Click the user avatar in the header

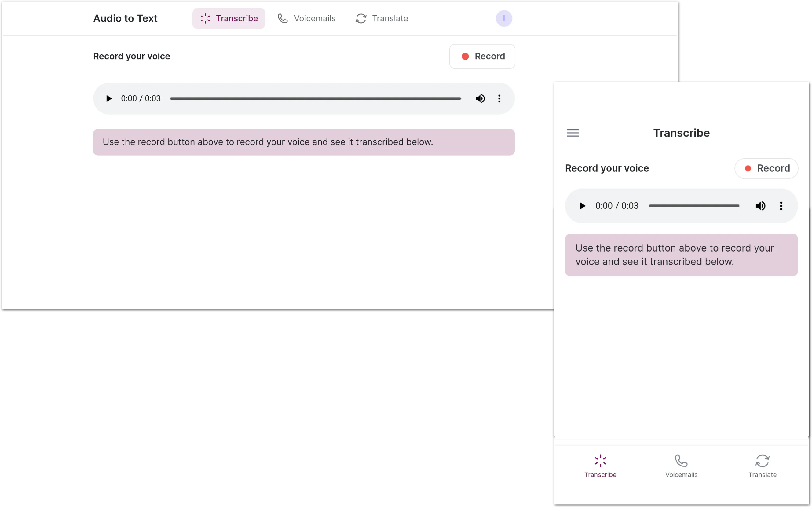coord(504,18)
